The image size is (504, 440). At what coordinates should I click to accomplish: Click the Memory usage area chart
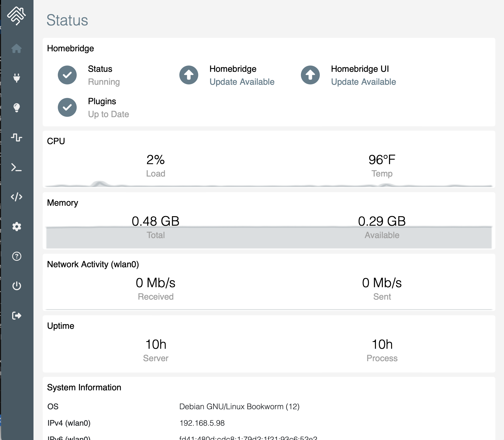[269, 238]
